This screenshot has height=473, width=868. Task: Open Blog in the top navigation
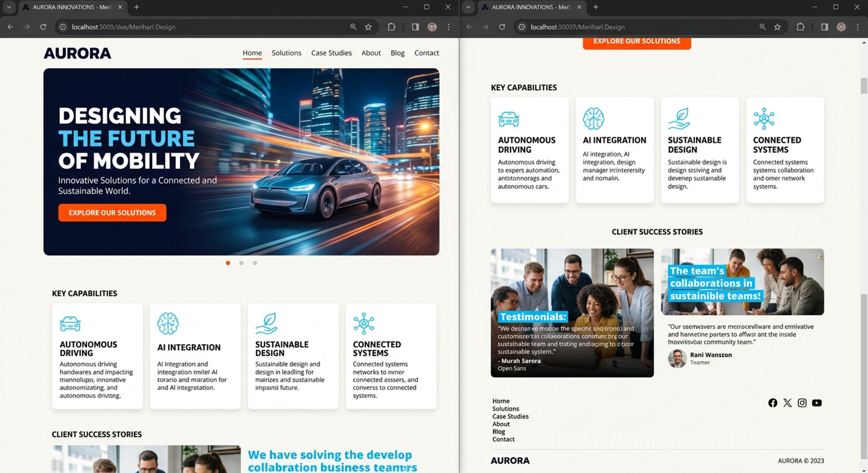click(398, 53)
